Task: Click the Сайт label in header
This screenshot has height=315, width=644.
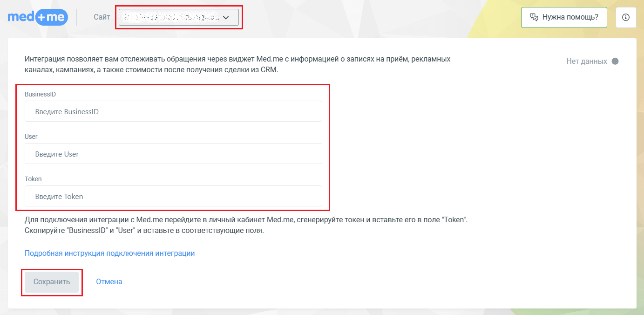Action: (102, 17)
